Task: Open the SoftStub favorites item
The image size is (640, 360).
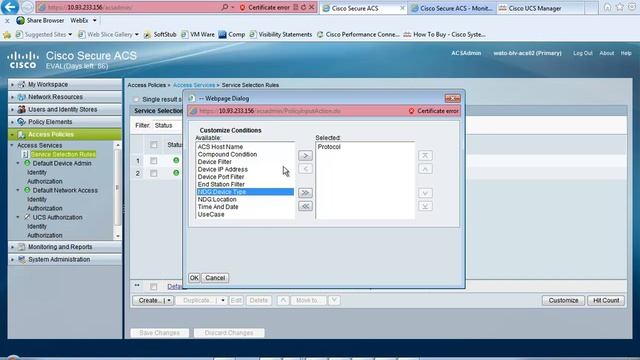Action: point(160,35)
